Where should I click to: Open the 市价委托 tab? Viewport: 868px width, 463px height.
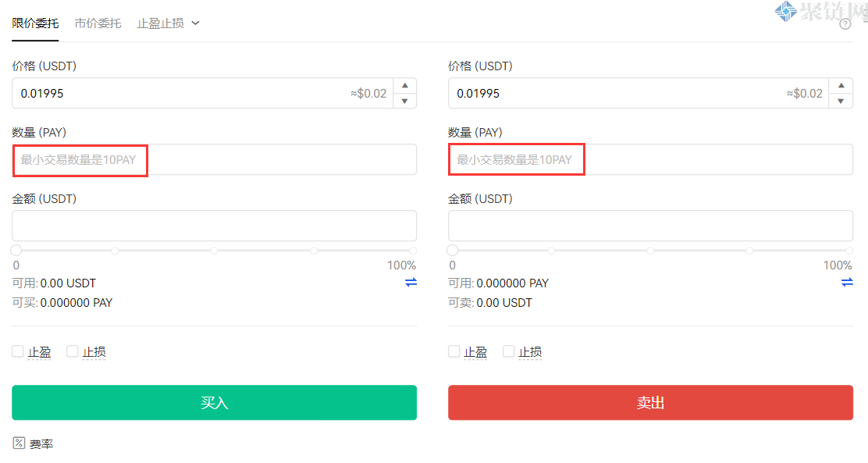pos(98,23)
